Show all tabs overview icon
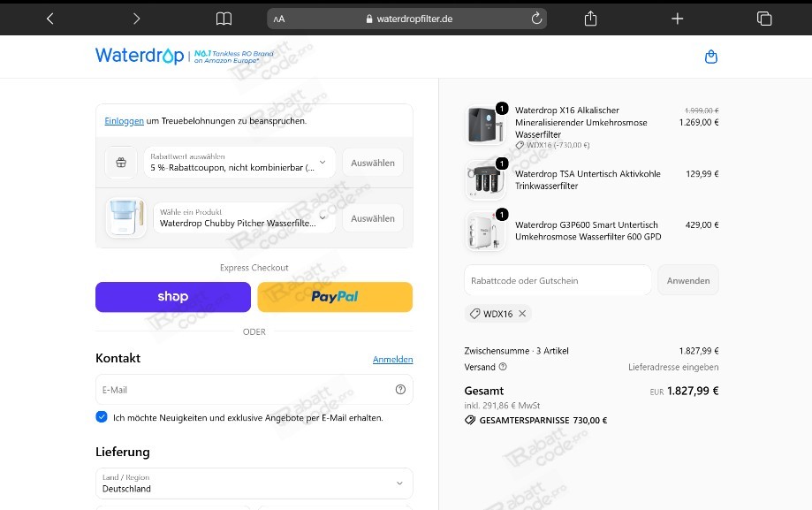Screen dimensions: 812x510 pyautogui.click(x=763, y=19)
